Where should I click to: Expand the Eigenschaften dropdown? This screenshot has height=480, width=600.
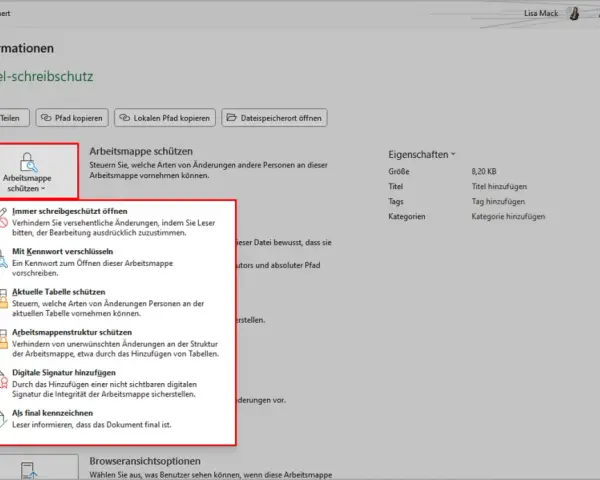tap(422, 155)
